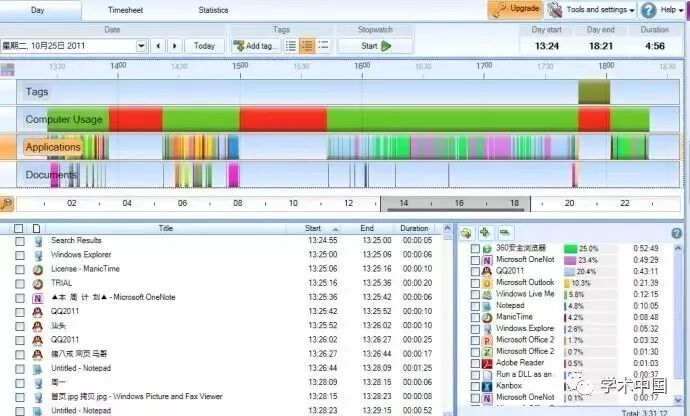Viewport: 690px width, 416px height.
Task: Open the Help menu
Action: point(662,10)
